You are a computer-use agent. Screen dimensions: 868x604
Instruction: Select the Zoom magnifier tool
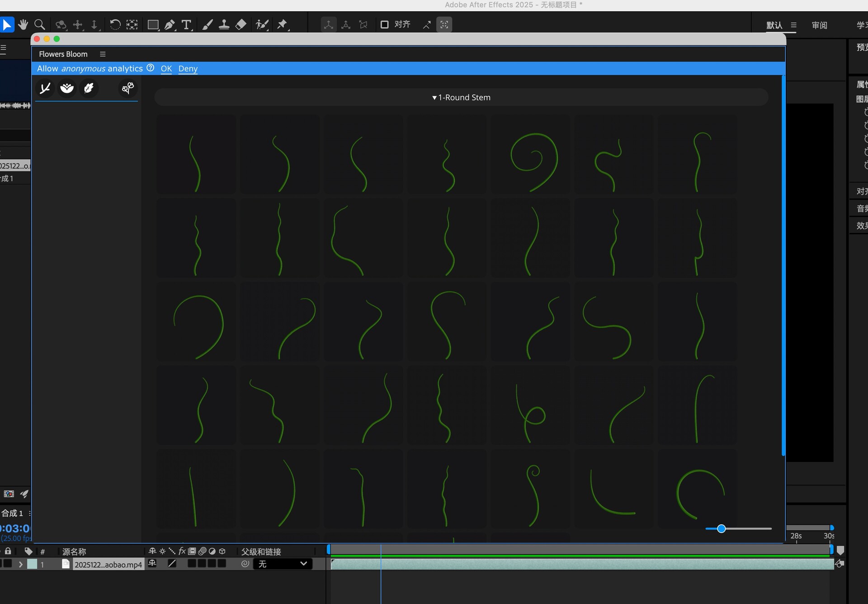40,24
